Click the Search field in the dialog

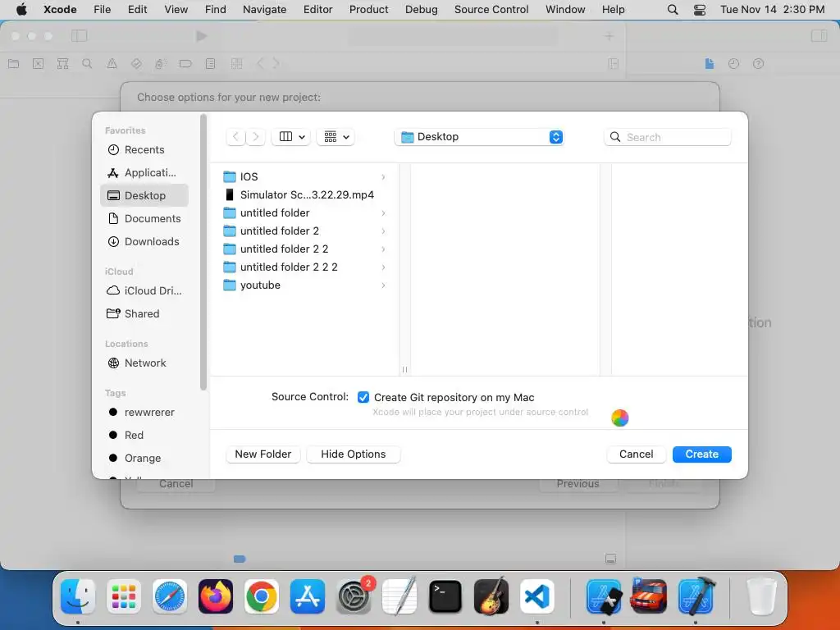point(668,137)
